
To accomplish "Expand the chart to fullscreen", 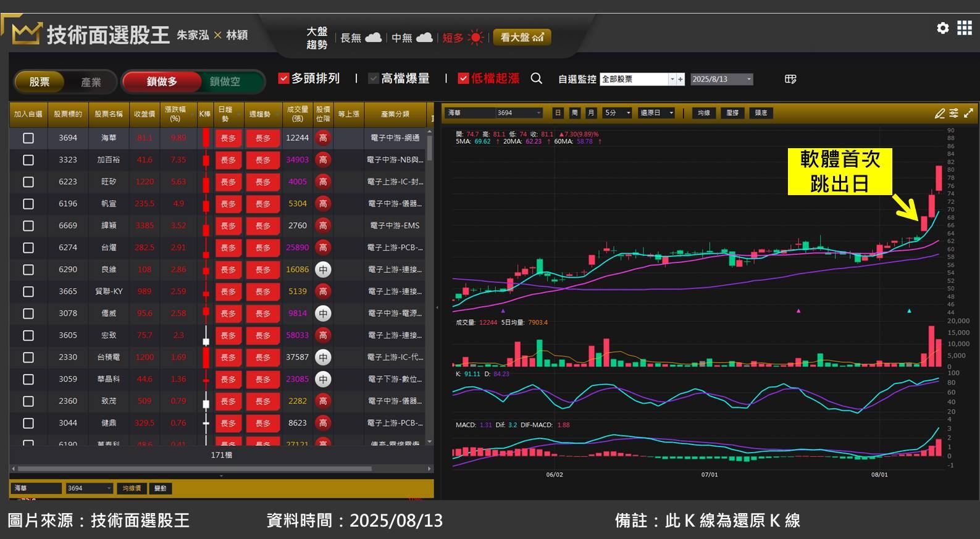I will click(968, 113).
